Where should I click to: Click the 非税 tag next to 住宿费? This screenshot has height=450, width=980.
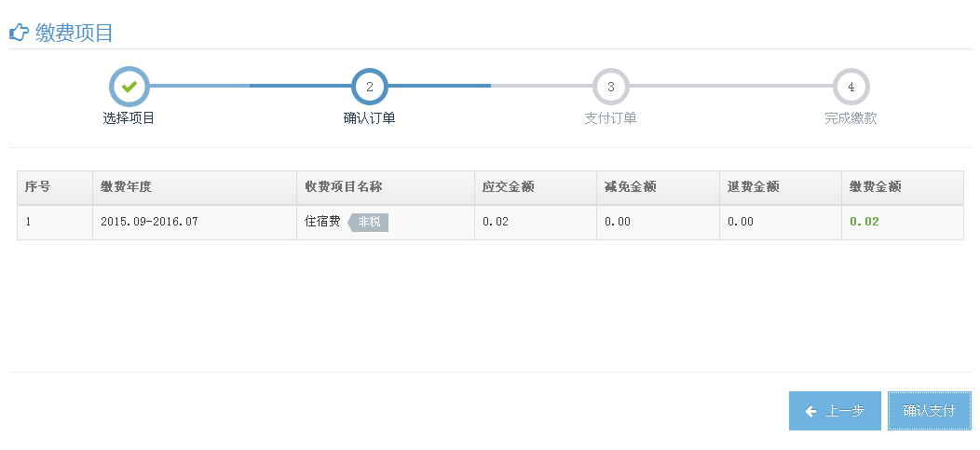[368, 222]
